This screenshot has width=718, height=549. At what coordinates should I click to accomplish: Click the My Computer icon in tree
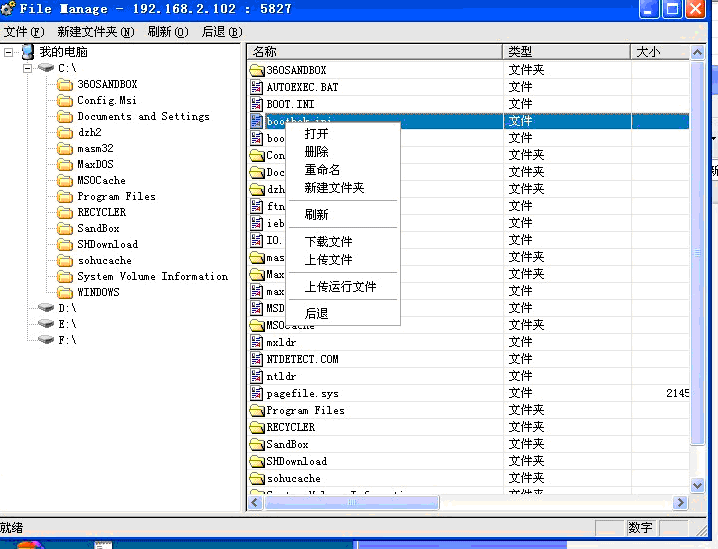pyautogui.click(x=27, y=52)
